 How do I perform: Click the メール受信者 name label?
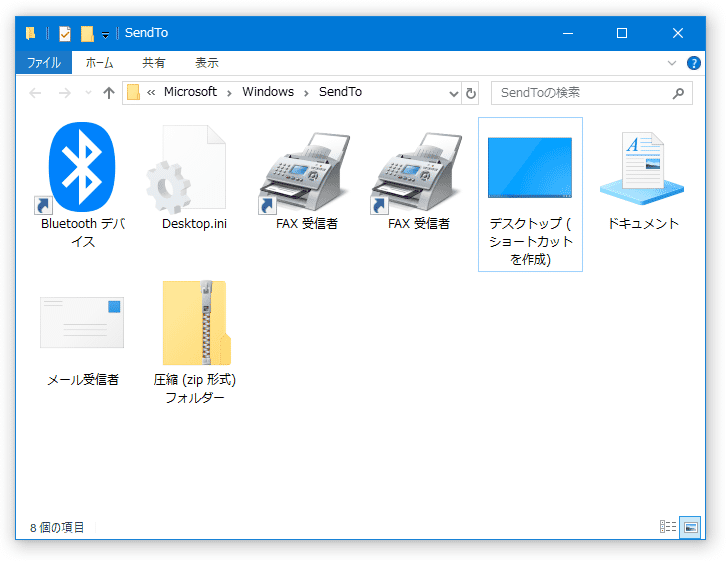pos(83,380)
